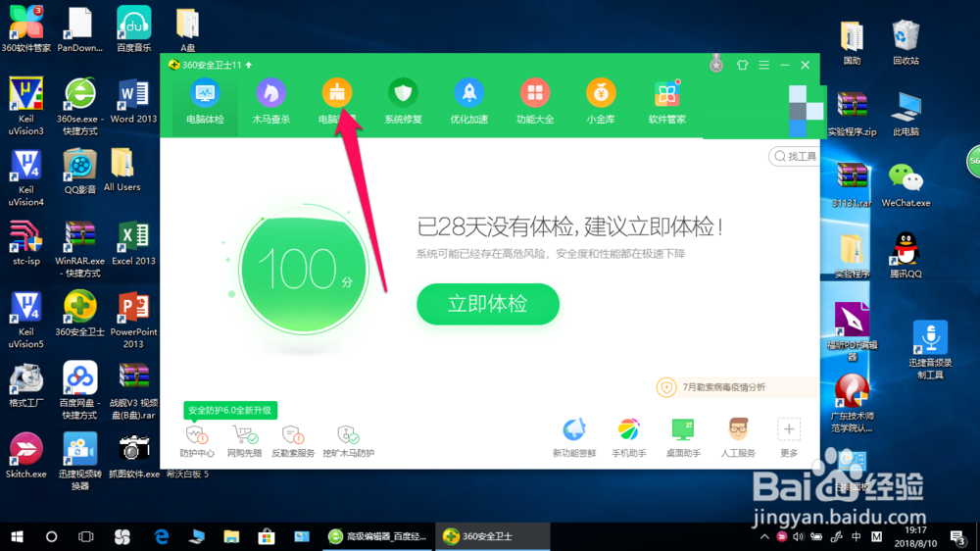Open the 功能大全 tab

[535, 101]
